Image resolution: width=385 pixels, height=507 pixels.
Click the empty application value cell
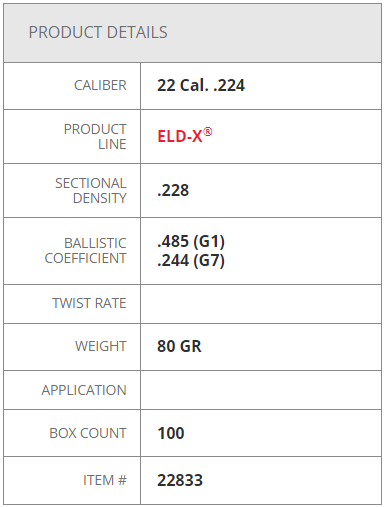(261, 390)
